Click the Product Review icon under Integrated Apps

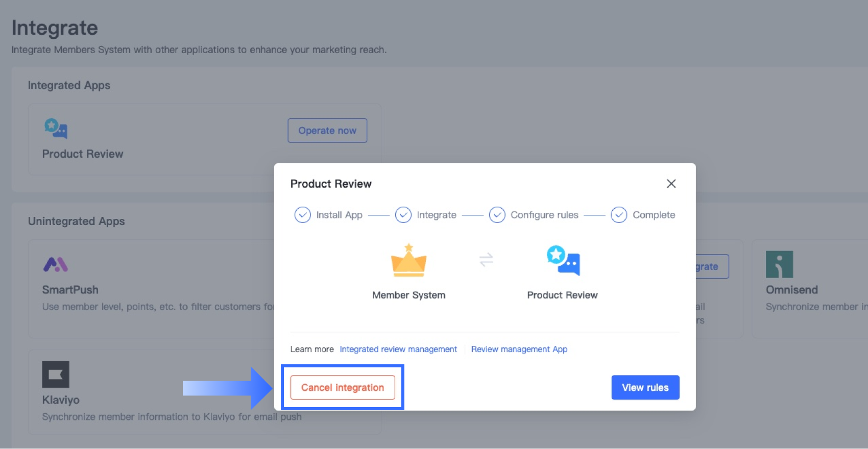pyautogui.click(x=56, y=129)
